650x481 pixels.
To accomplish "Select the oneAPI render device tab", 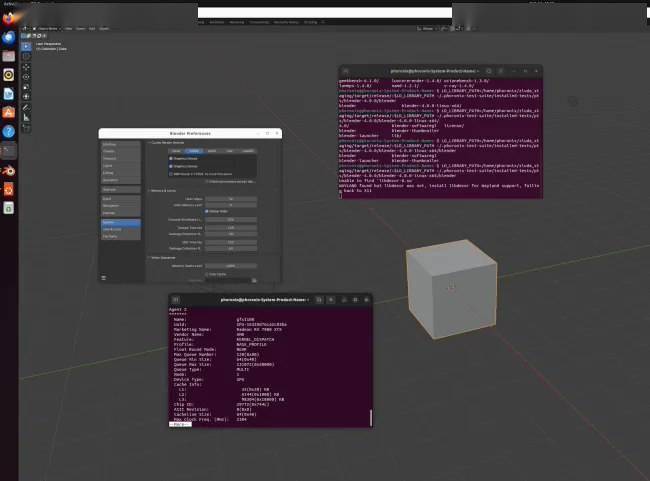I will click(x=247, y=151).
